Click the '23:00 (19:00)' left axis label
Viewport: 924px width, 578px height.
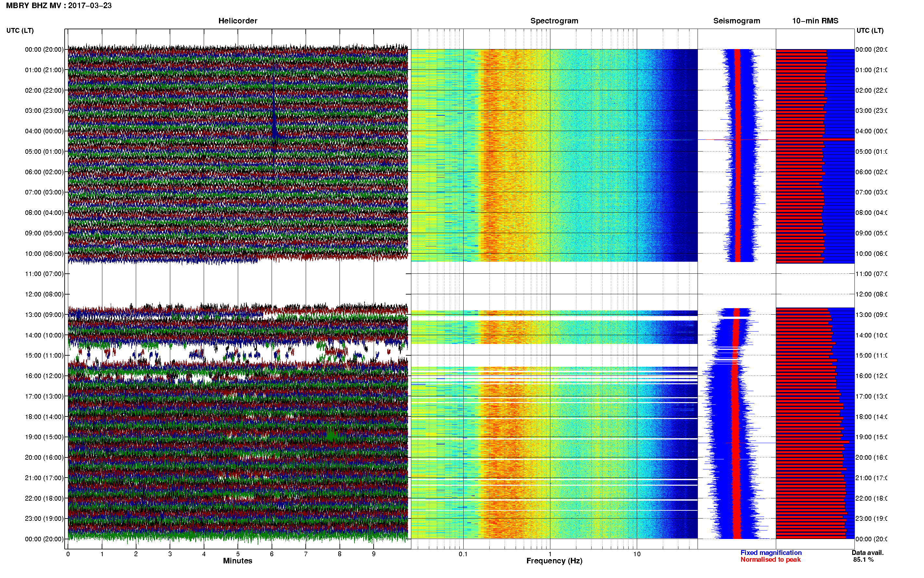(x=44, y=519)
